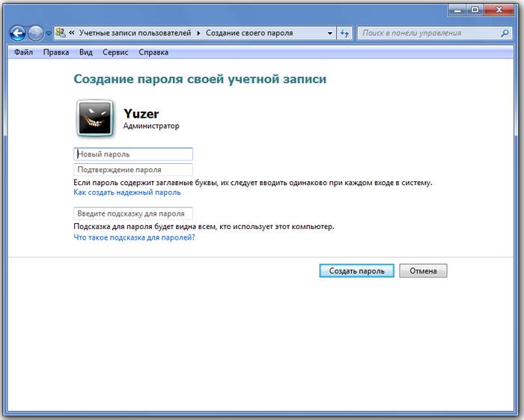Viewport: 524px width, 420px height.
Task: Click the 'Подтверждение пароля' field
Action: click(x=133, y=170)
